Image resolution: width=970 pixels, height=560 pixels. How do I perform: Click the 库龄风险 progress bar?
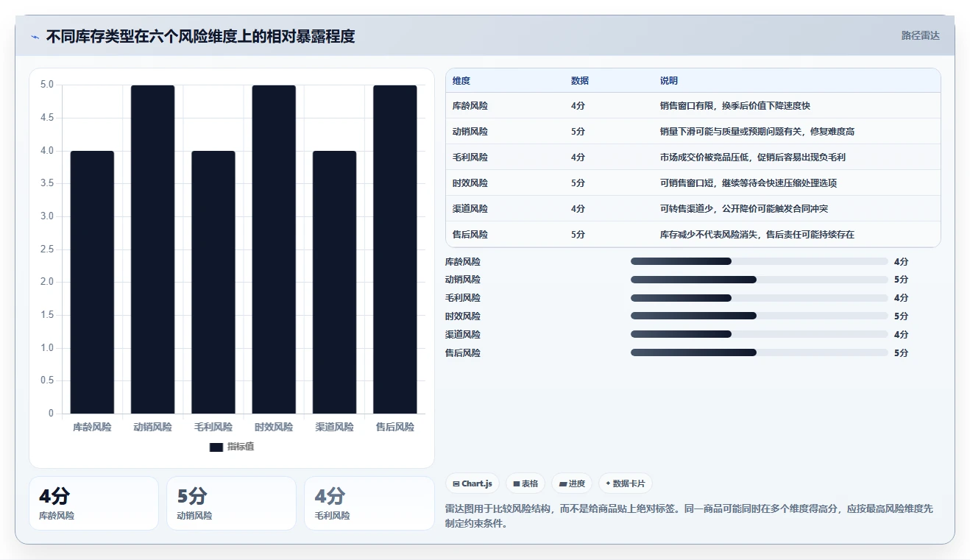[x=760, y=261]
